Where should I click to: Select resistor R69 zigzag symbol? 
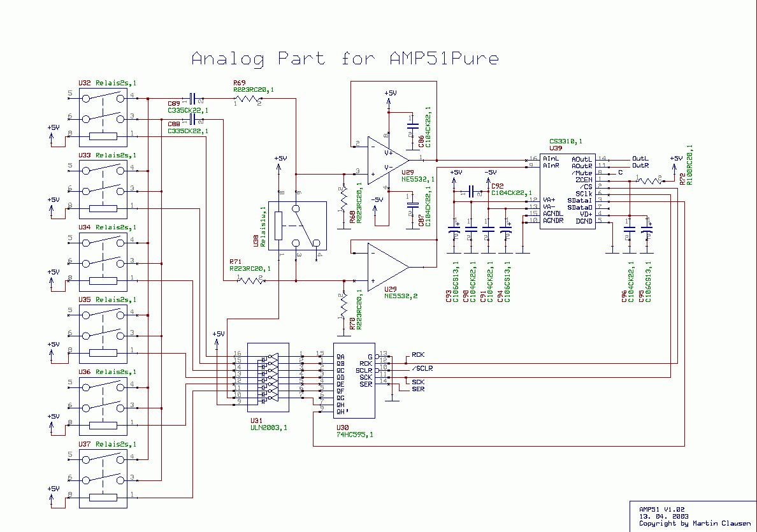pyautogui.click(x=247, y=99)
